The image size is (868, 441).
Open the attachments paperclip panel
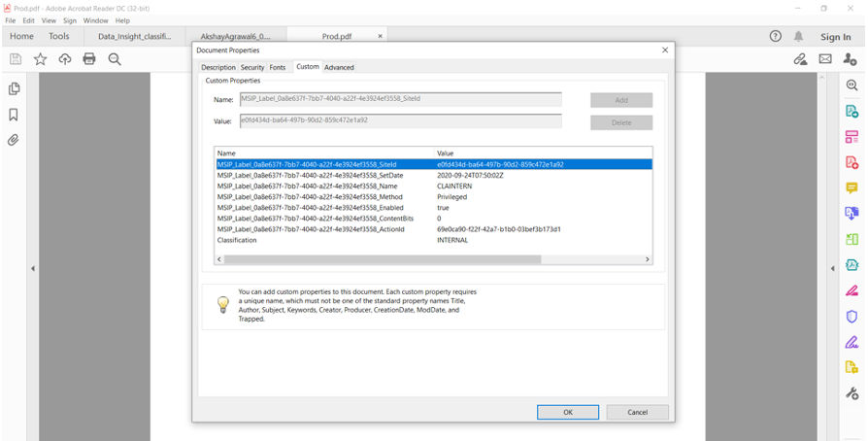(x=14, y=140)
